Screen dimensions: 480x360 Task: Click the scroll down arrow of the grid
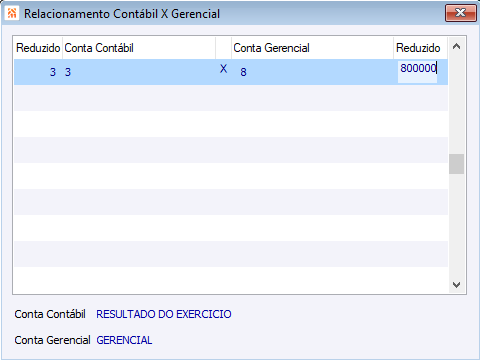click(456, 285)
